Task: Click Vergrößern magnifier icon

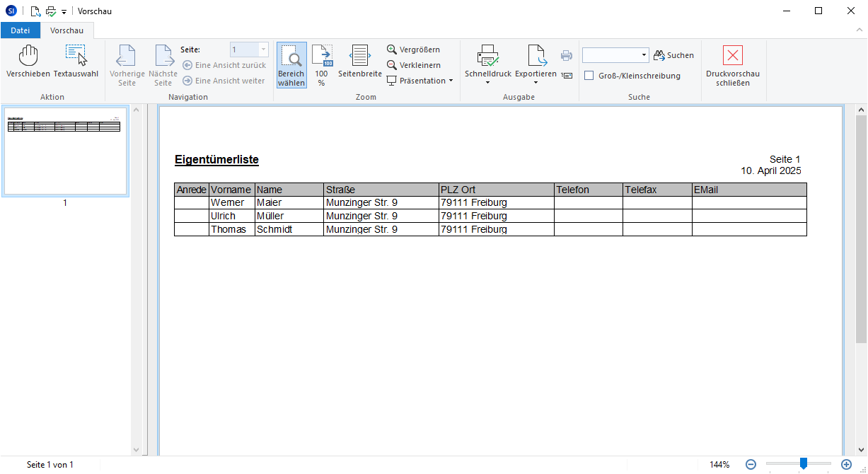Action: [392, 50]
